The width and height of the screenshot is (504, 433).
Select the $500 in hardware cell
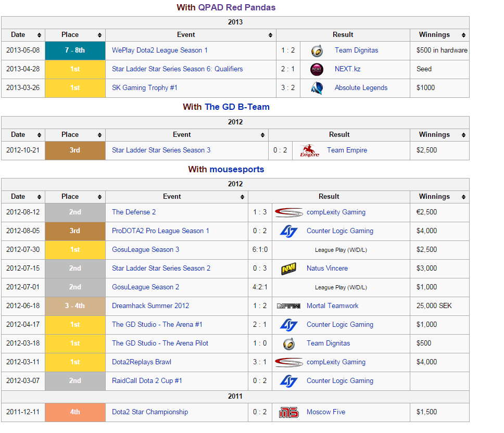tap(440, 51)
